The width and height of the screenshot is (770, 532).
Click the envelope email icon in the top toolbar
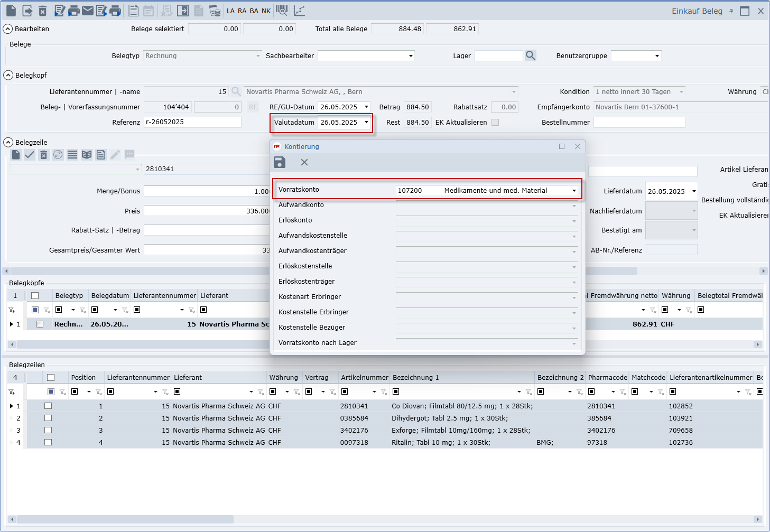[88, 11]
